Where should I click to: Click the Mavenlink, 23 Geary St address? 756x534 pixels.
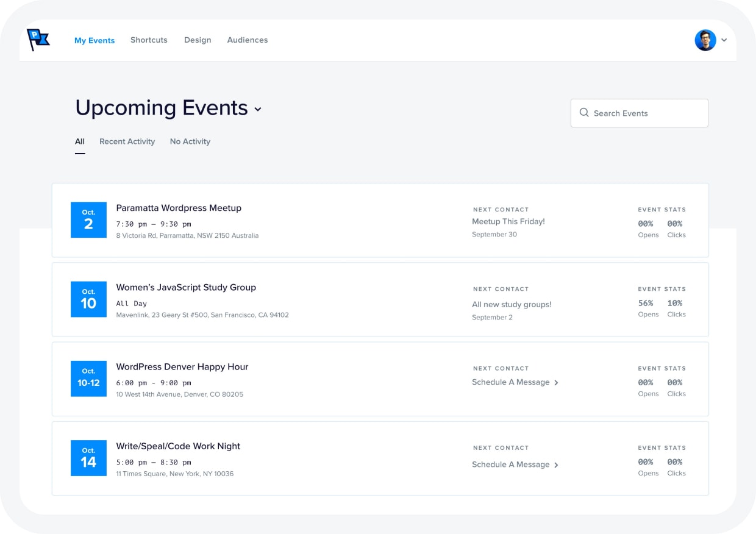[x=202, y=315]
